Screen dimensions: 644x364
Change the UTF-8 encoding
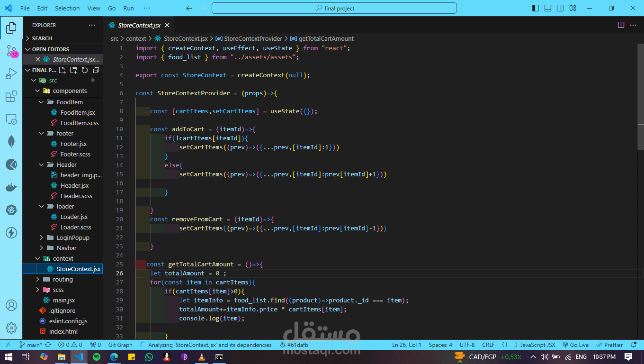point(467,345)
